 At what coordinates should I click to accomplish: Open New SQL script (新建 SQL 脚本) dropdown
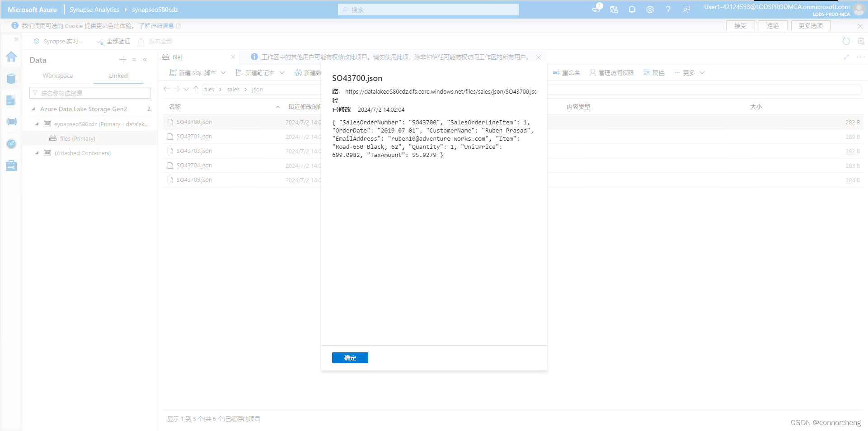click(197, 72)
